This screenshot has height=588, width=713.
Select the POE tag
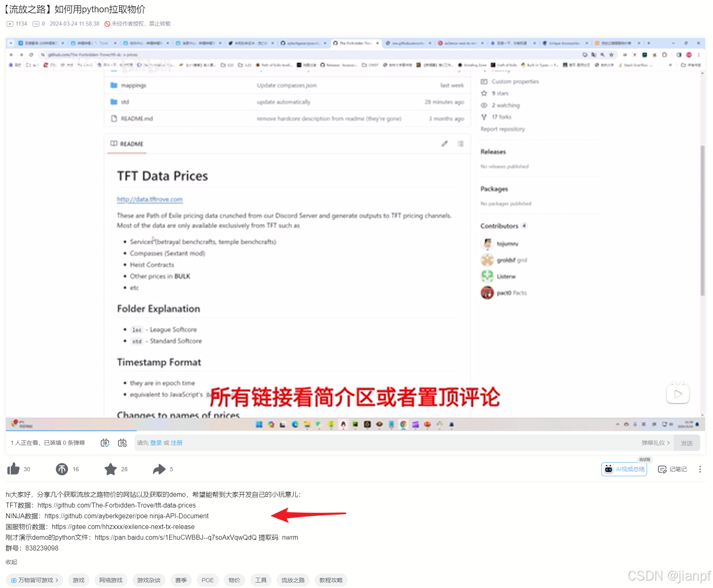point(208,580)
